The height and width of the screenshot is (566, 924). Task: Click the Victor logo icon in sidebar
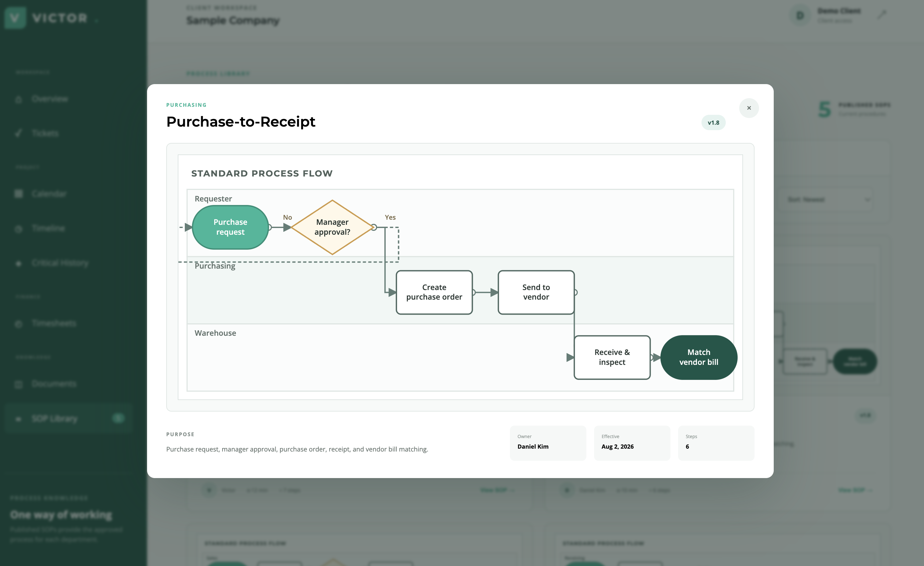[x=15, y=18]
